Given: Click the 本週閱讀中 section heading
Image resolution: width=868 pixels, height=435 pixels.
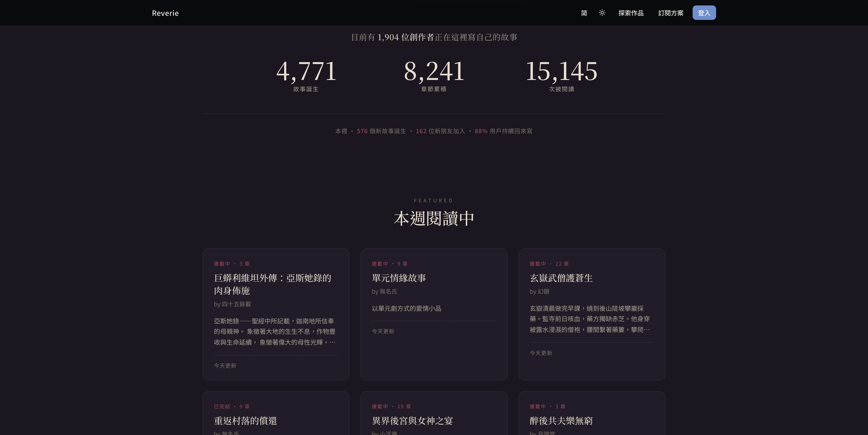Looking at the screenshot, I should [x=434, y=218].
